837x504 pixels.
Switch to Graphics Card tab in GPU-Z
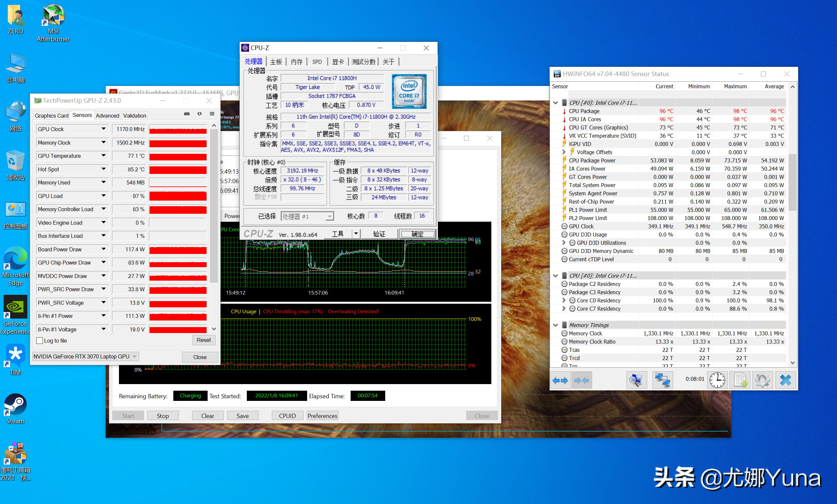pyautogui.click(x=52, y=116)
